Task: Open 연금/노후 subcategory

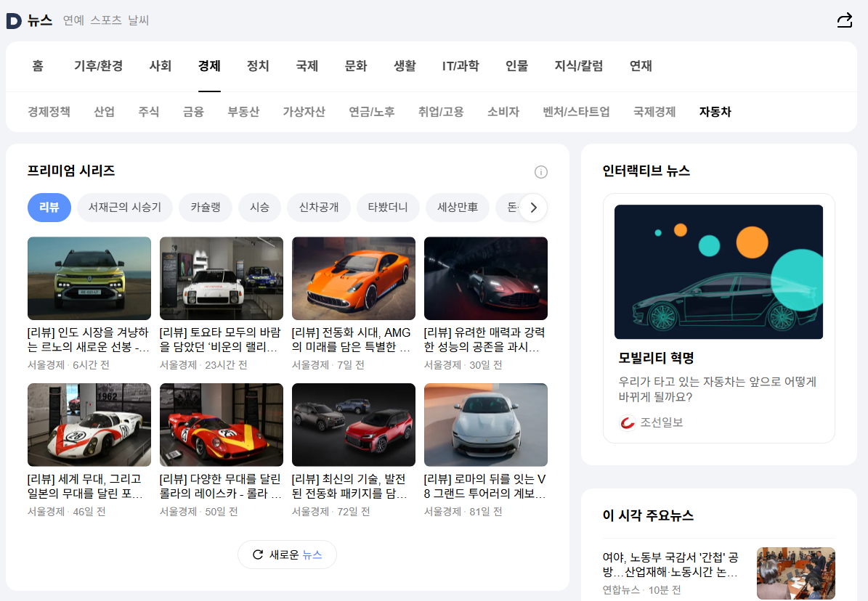Action: coord(372,112)
